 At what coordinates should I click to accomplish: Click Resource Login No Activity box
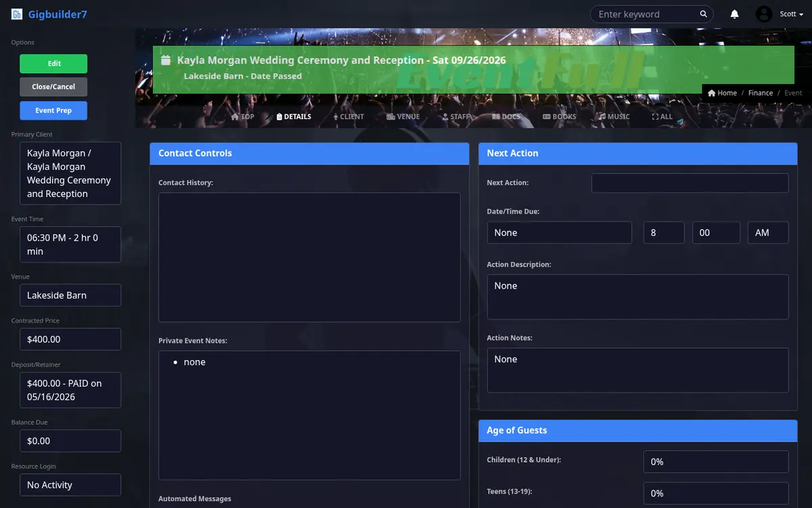click(70, 485)
